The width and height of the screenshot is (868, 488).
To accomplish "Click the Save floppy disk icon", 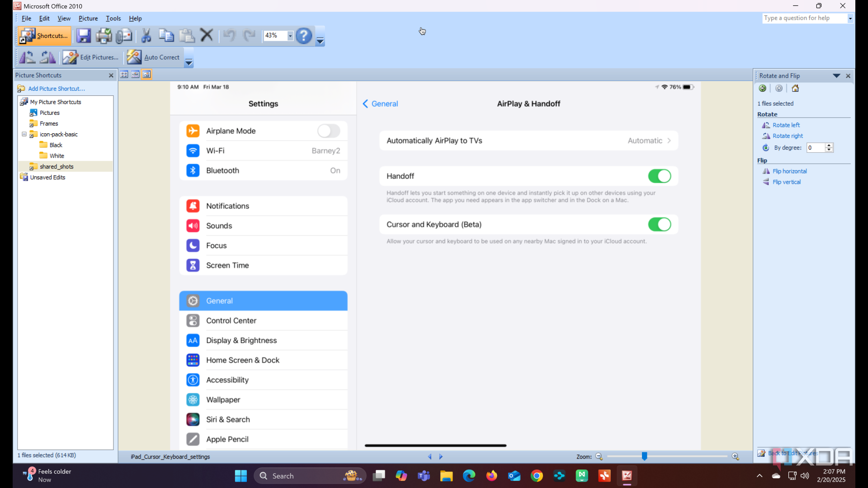I will pyautogui.click(x=84, y=36).
